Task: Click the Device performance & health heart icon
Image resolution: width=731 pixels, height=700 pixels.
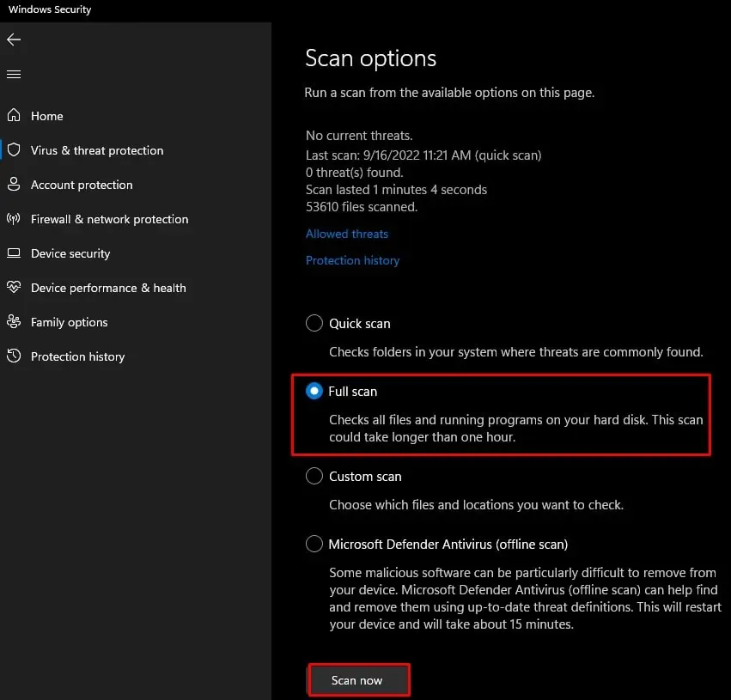Action: 14,288
